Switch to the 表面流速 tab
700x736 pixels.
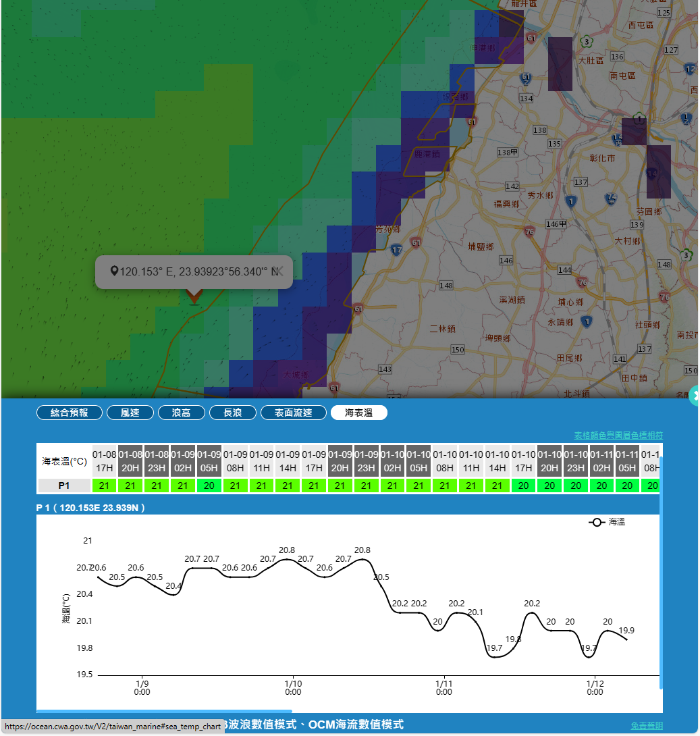[294, 413]
